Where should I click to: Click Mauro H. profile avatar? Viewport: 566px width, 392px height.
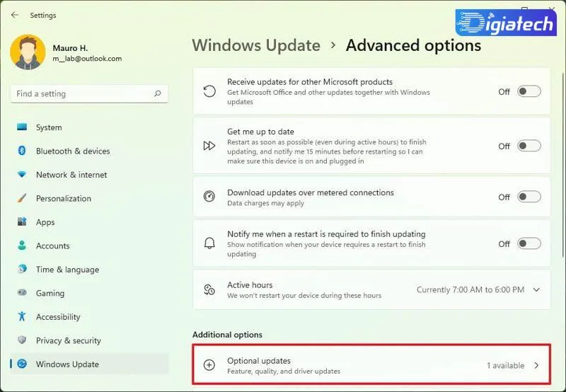(28, 52)
